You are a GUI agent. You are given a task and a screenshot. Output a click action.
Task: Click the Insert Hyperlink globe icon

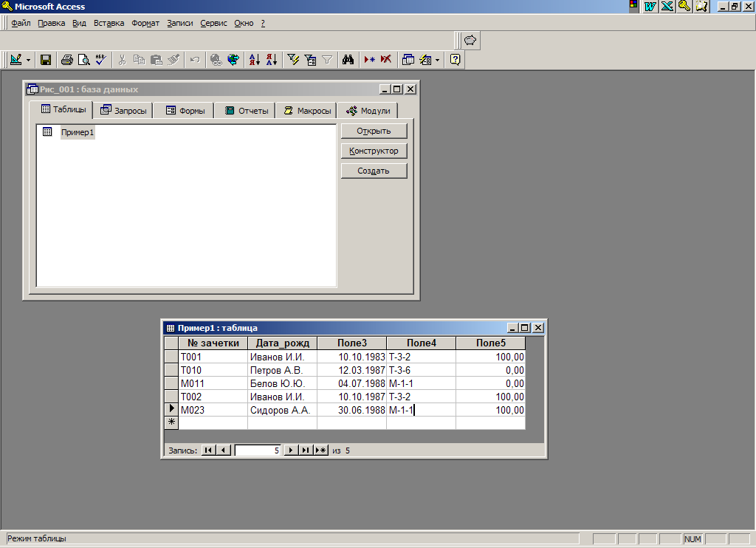[x=216, y=60]
